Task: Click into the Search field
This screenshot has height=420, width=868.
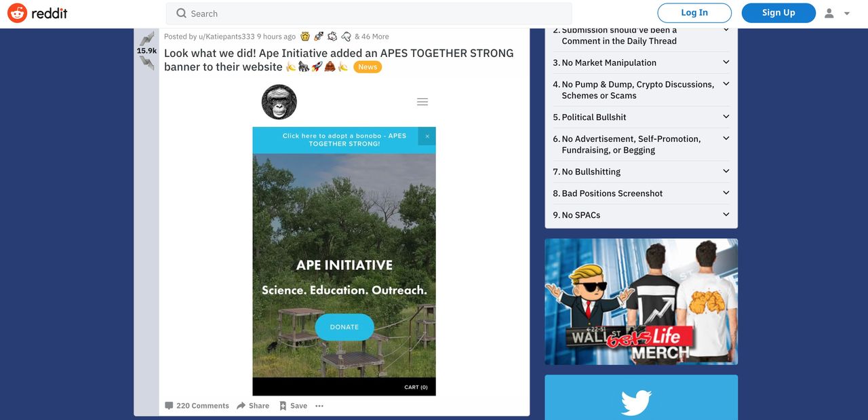Action: click(368, 14)
